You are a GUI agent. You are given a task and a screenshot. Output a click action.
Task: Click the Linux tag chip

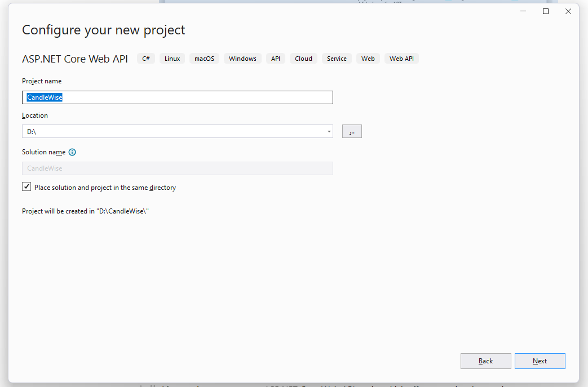click(171, 58)
